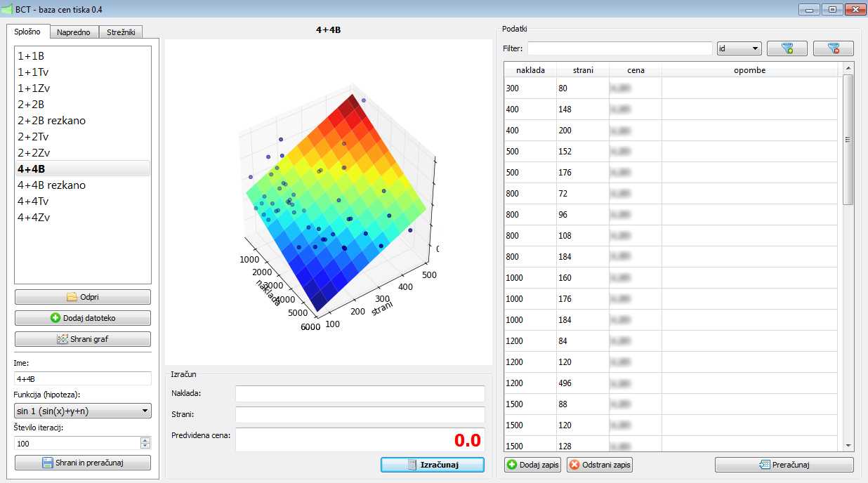
Task: Click the data table vertical scrollbar
Action: coord(848,140)
